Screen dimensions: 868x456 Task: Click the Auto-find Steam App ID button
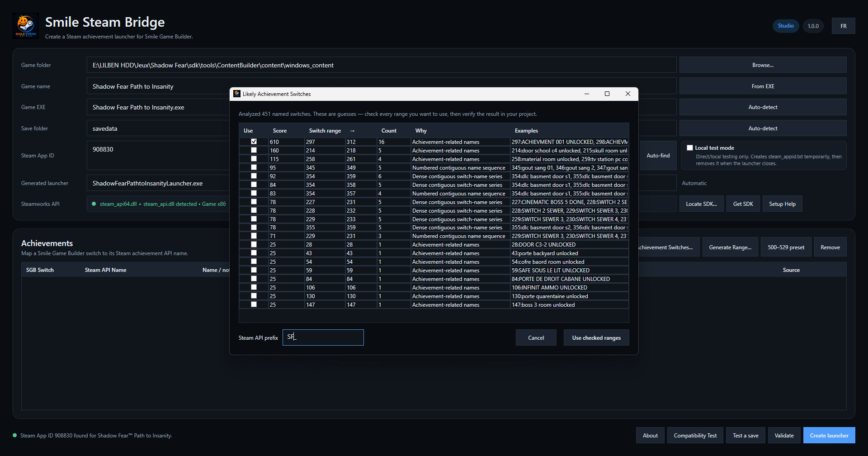click(x=658, y=156)
